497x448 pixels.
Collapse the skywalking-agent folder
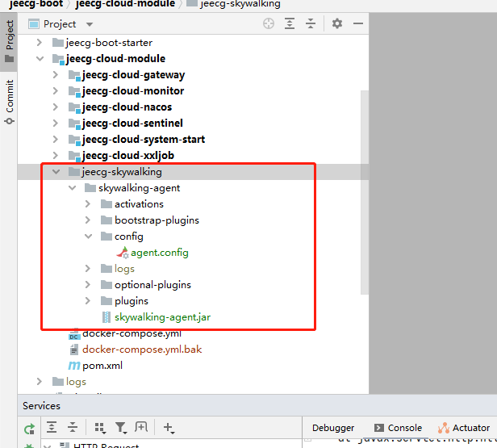coord(73,188)
